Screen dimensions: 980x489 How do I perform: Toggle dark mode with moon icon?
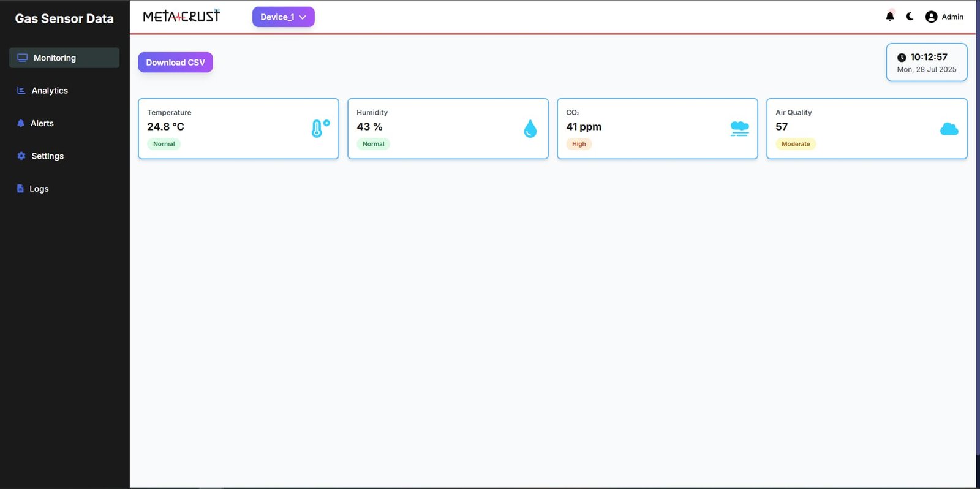[910, 17]
